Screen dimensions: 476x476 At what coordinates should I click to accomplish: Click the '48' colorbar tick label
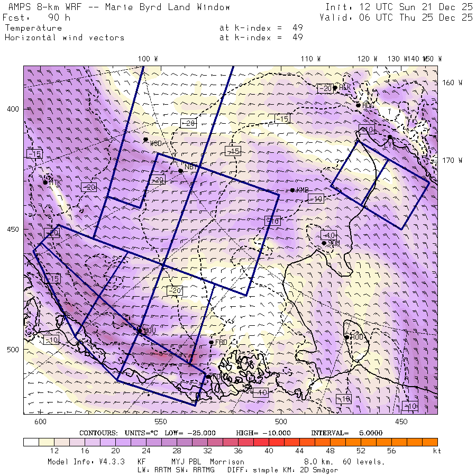pyautogui.click(x=330, y=451)
